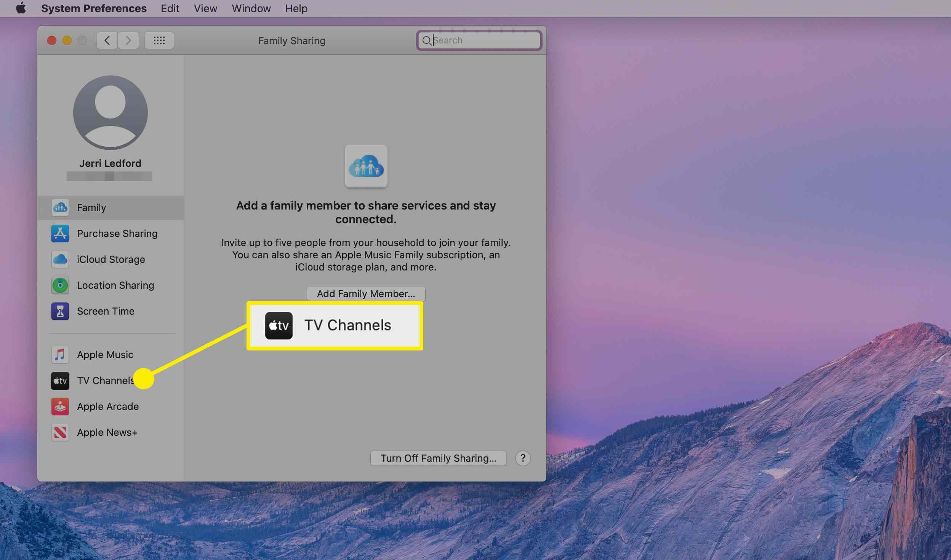951x560 pixels.
Task: Click Add Family Member button
Action: (x=366, y=294)
